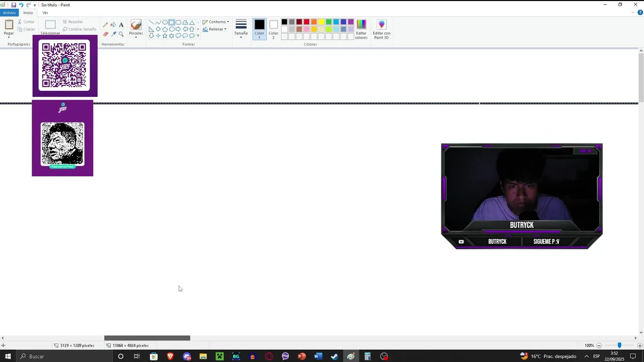Select the Pencil tool
644x362 pixels.
105,25
